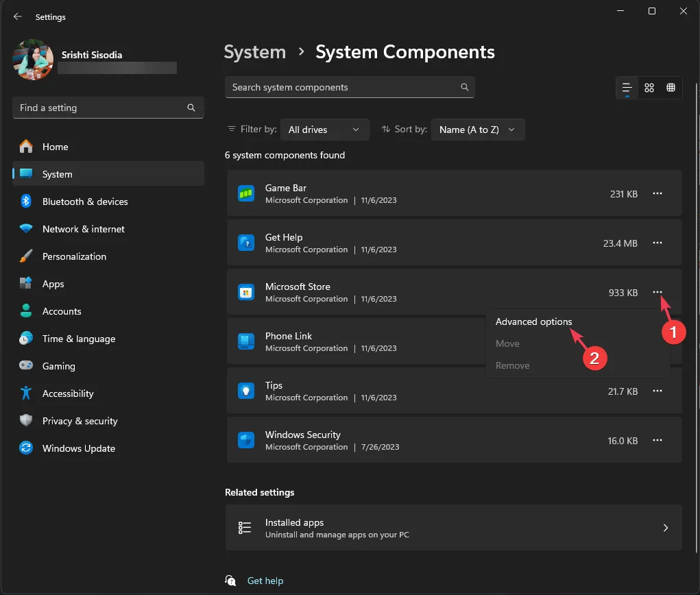
Task: Open more options for Microsoft Store
Action: (x=657, y=292)
